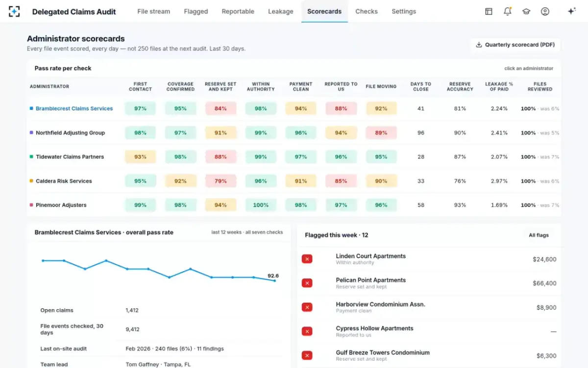The width and height of the screenshot is (588, 368).
Task: Click the Days to Close column header
Action: coord(421,86)
